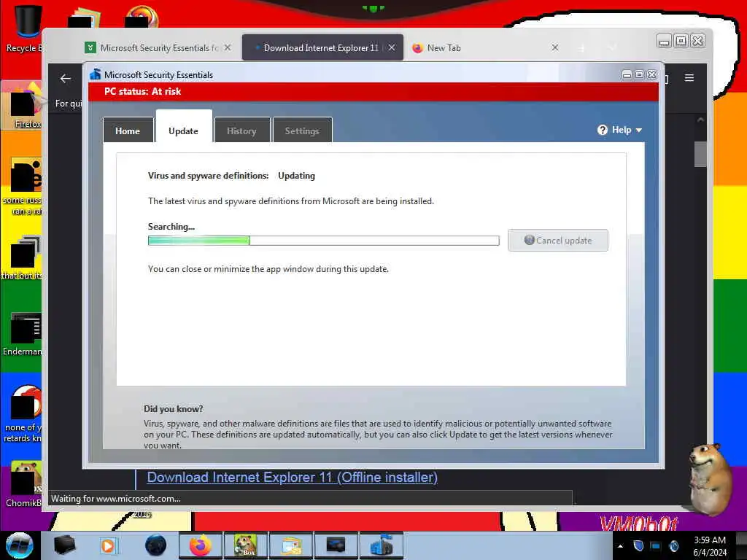The width and height of the screenshot is (747, 560).
Task: Click the 'Updating' definitions status text
Action: click(x=296, y=176)
